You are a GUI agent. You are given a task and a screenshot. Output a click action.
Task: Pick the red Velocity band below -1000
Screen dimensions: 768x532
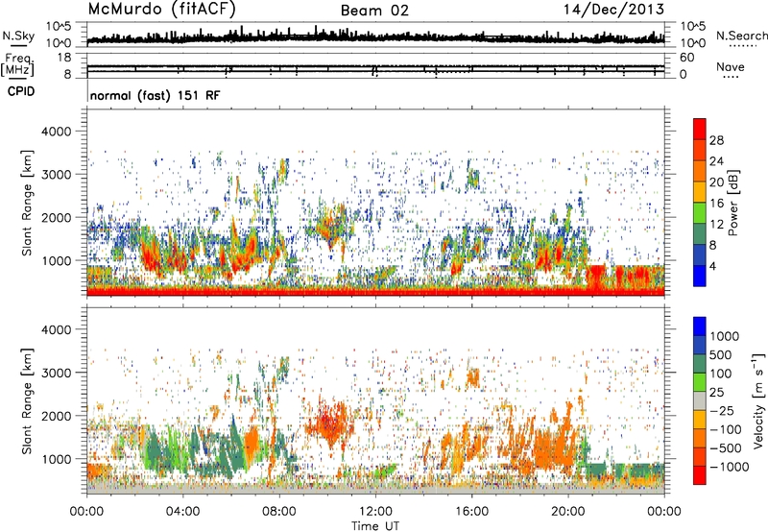pyautogui.click(x=700, y=475)
